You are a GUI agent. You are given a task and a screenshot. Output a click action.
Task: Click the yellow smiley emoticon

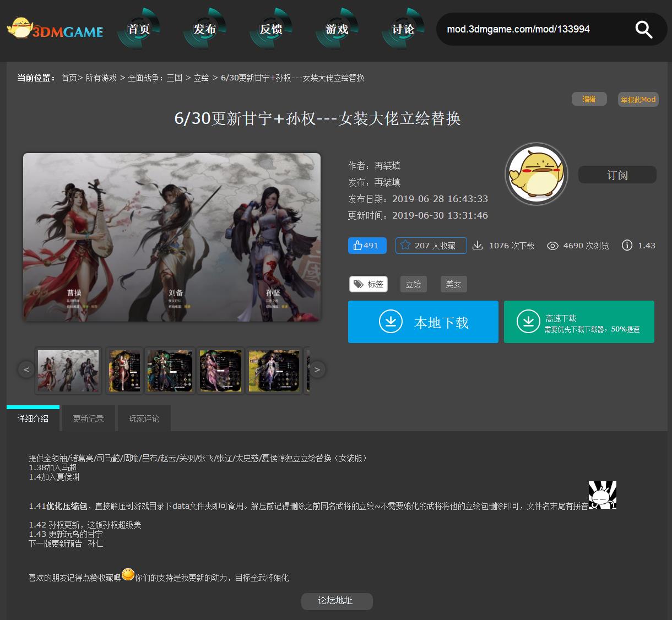(x=128, y=574)
